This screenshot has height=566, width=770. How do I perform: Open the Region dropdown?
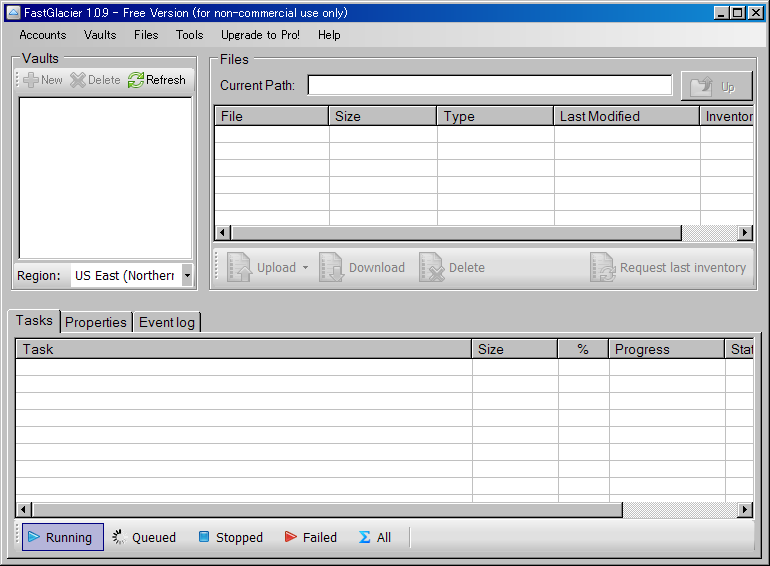(x=187, y=276)
